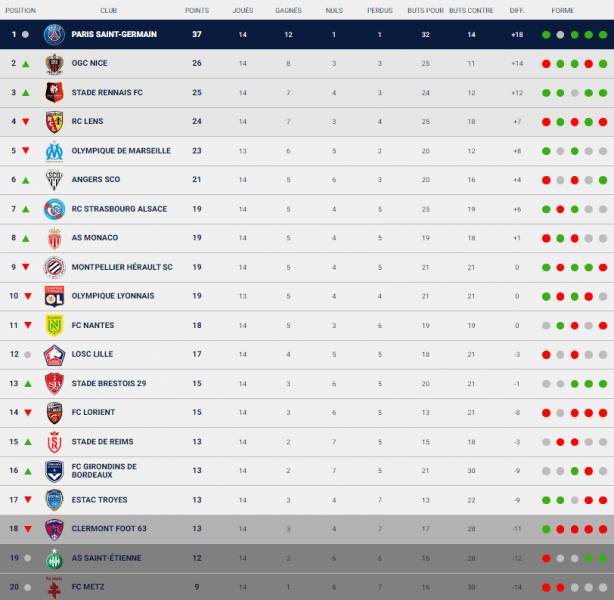Open the Angers SCO club link

pos(95,180)
